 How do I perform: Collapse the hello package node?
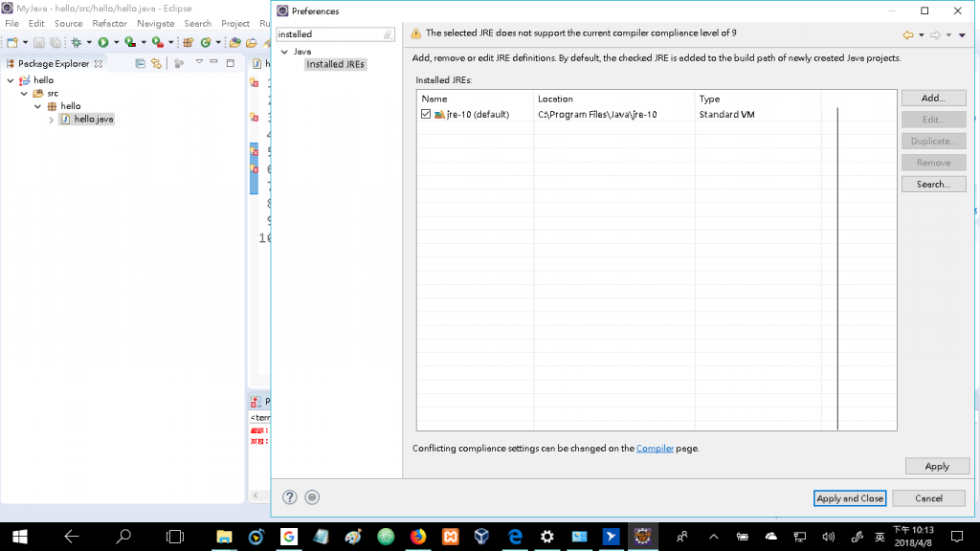pyautogui.click(x=38, y=106)
